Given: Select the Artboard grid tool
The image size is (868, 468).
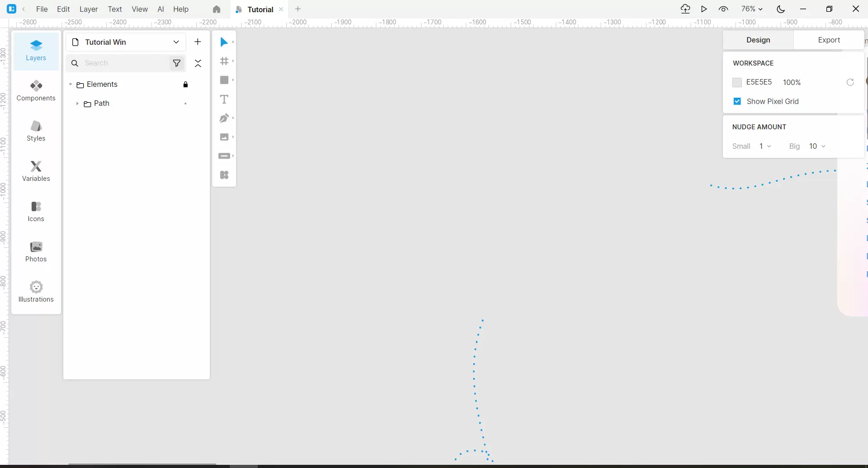Looking at the screenshot, I should (224, 61).
